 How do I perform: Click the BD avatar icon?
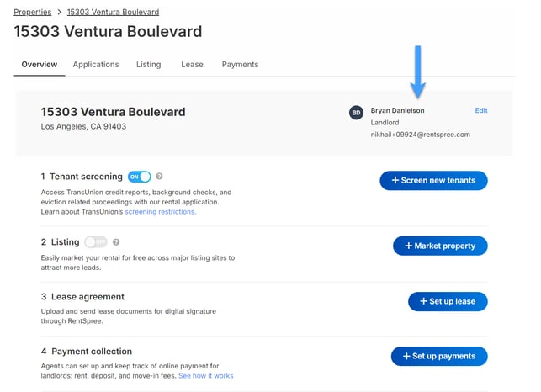(x=356, y=113)
